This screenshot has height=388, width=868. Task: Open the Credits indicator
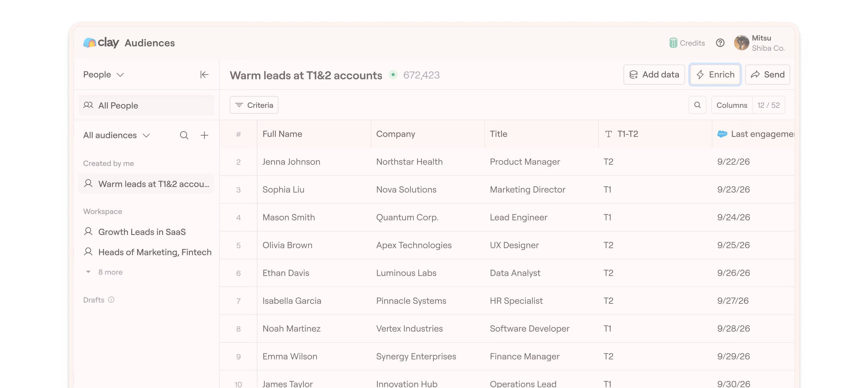click(x=687, y=43)
